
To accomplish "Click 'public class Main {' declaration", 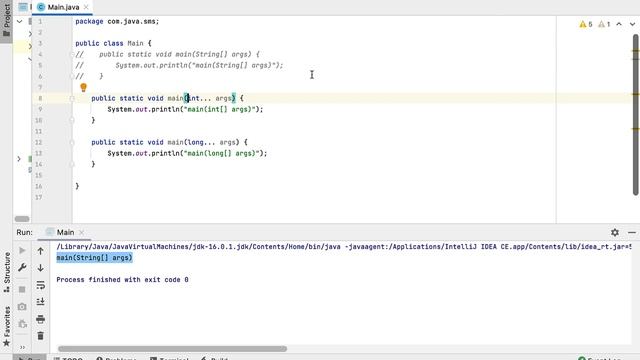I will tap(113, 43).
